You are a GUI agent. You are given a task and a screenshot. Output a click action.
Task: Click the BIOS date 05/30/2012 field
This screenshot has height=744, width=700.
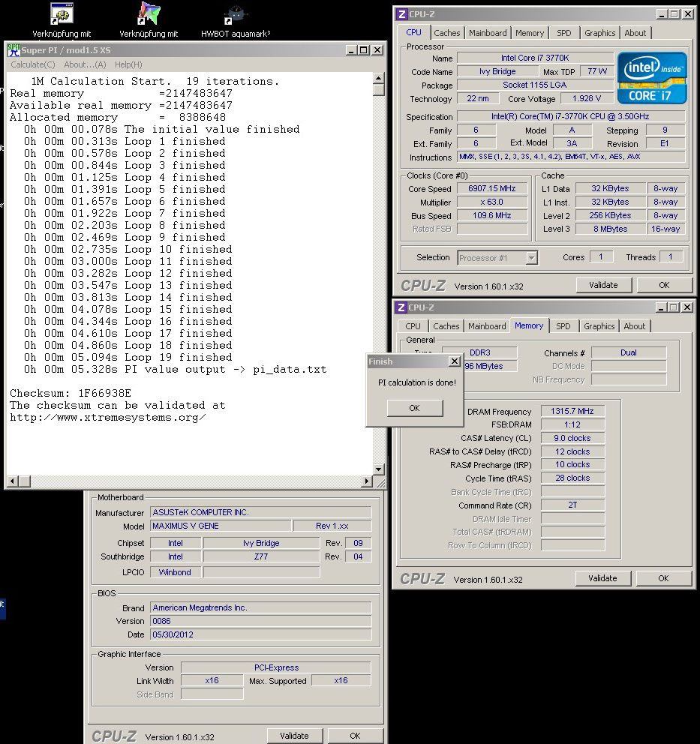click(261, 634)
